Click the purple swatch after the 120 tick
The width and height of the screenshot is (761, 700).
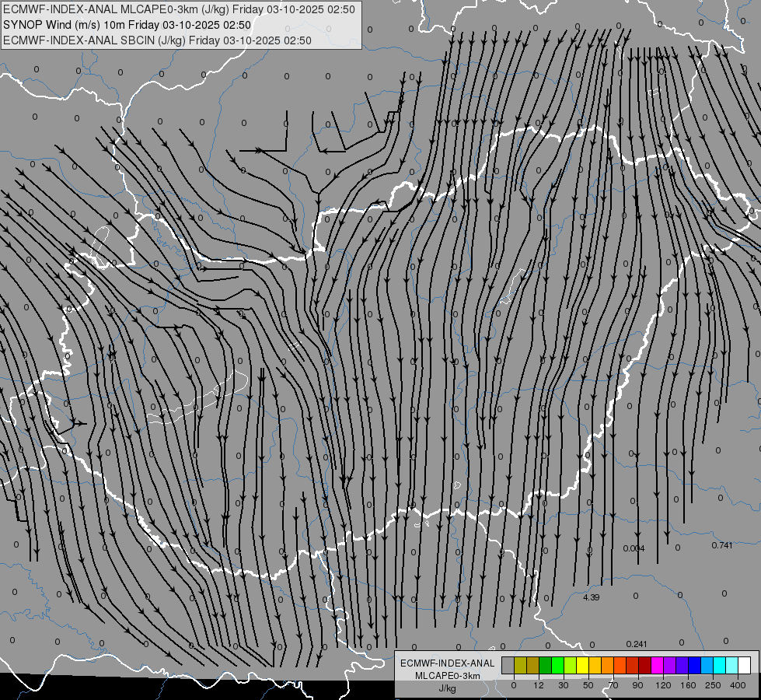669,665
